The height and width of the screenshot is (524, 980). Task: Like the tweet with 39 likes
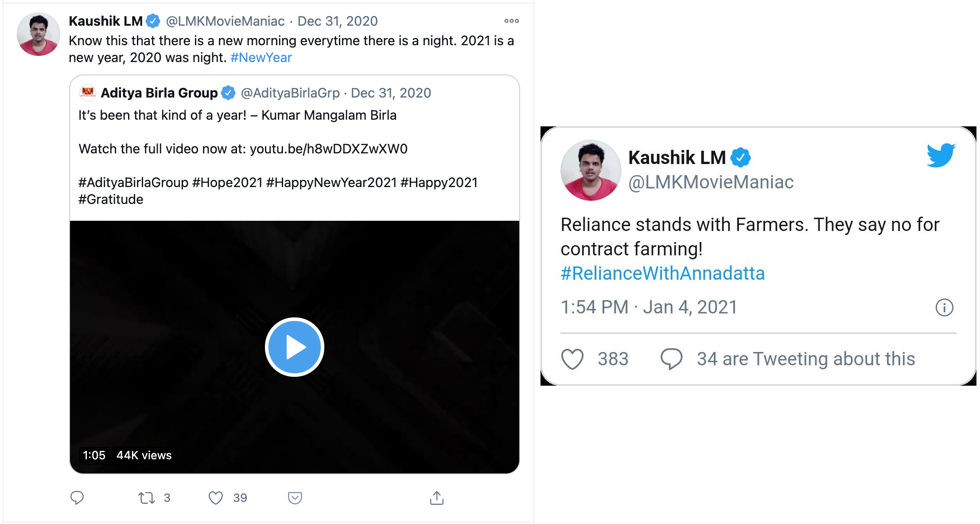(216, 498)
